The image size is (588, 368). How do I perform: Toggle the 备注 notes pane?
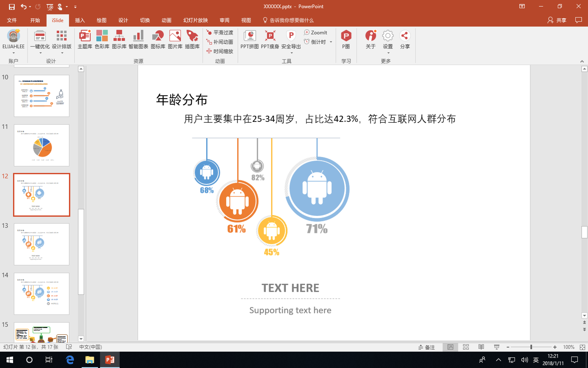tap(427, 347)
